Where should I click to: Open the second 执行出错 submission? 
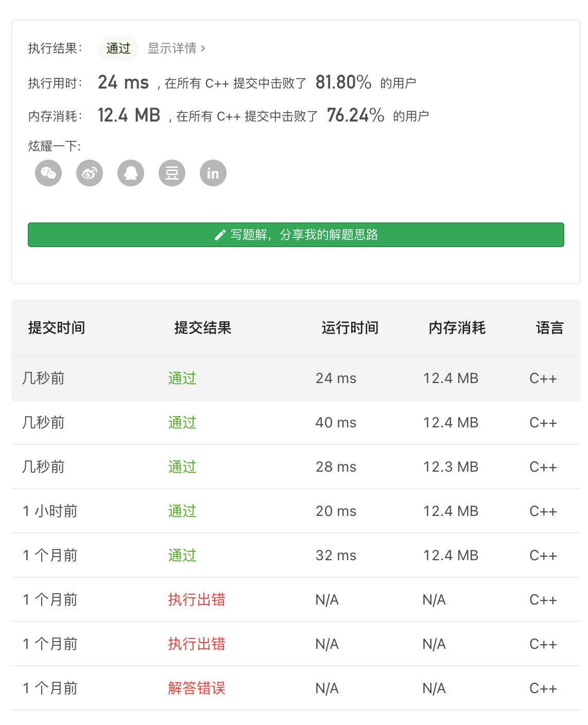tap(197, 644)
